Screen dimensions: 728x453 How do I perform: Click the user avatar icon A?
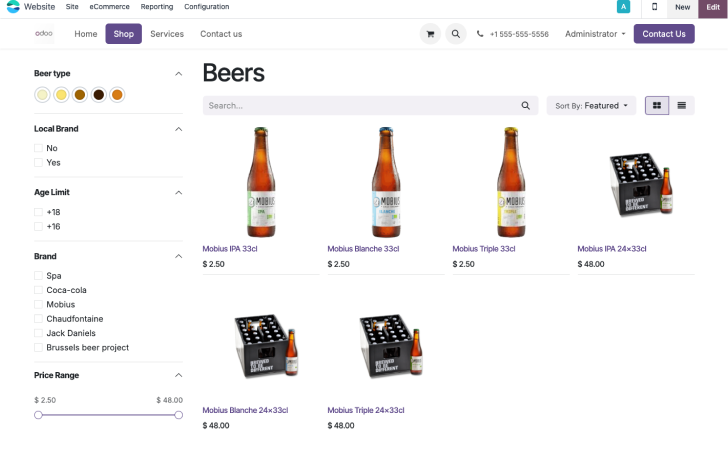(624, 7)
